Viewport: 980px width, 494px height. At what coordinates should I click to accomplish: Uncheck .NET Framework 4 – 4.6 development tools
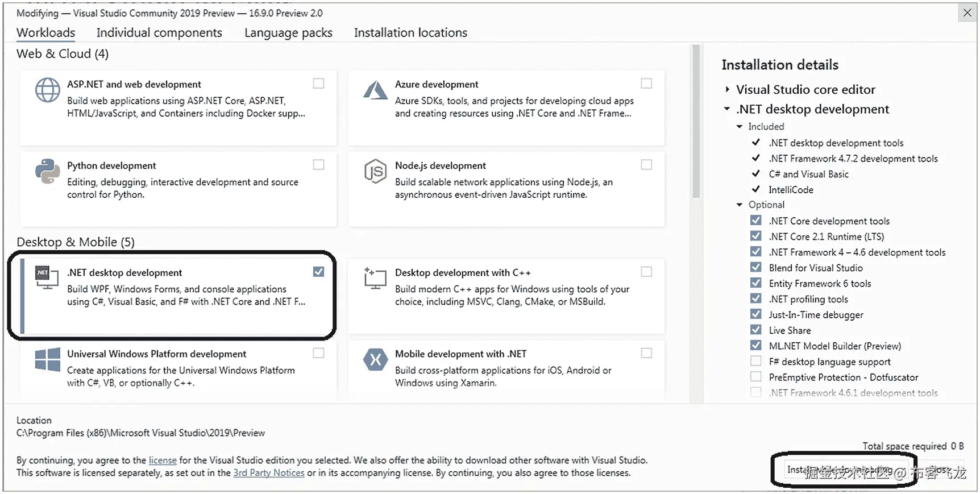tap(756, 251)
